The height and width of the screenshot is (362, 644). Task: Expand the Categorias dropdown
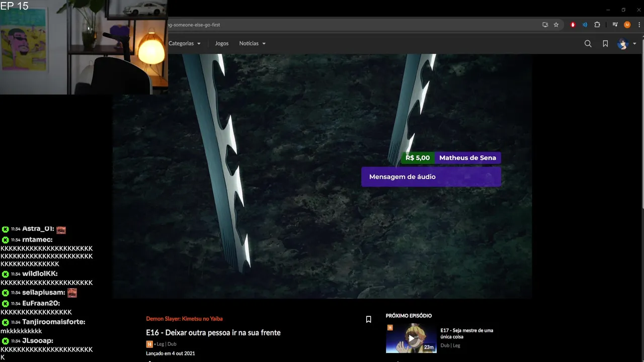[185, 43]
